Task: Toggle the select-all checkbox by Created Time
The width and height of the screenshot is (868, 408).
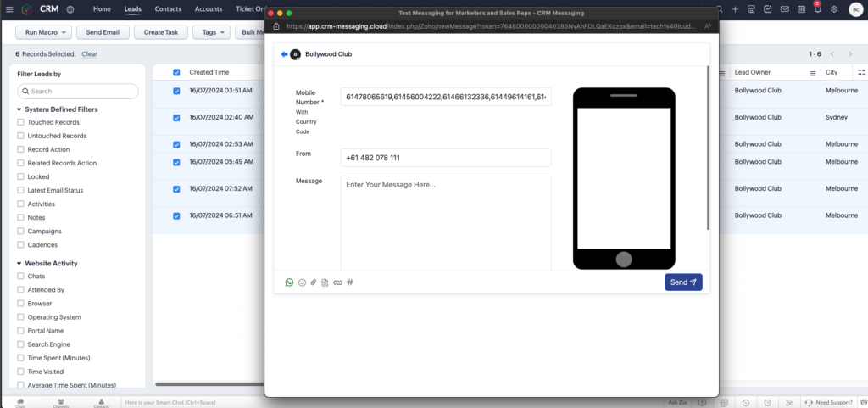Action: tap(176, 72)
